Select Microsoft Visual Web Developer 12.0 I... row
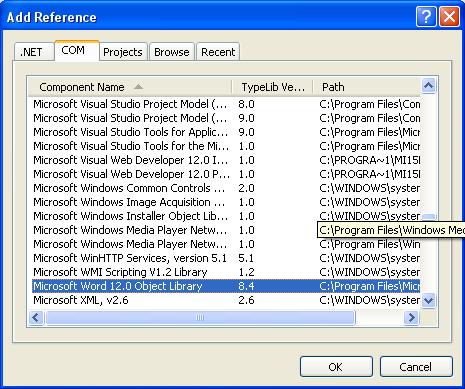 [226, 160]
